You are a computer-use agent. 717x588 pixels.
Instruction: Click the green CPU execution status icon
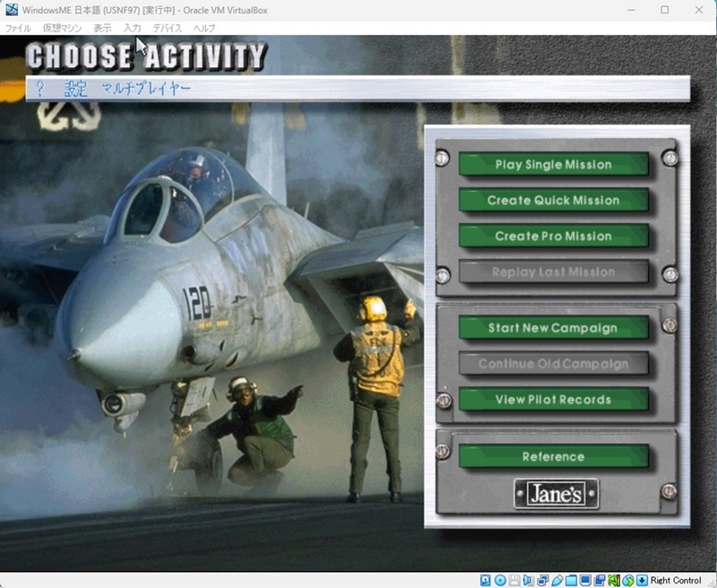pyautogui.click(x=614, y=580)
